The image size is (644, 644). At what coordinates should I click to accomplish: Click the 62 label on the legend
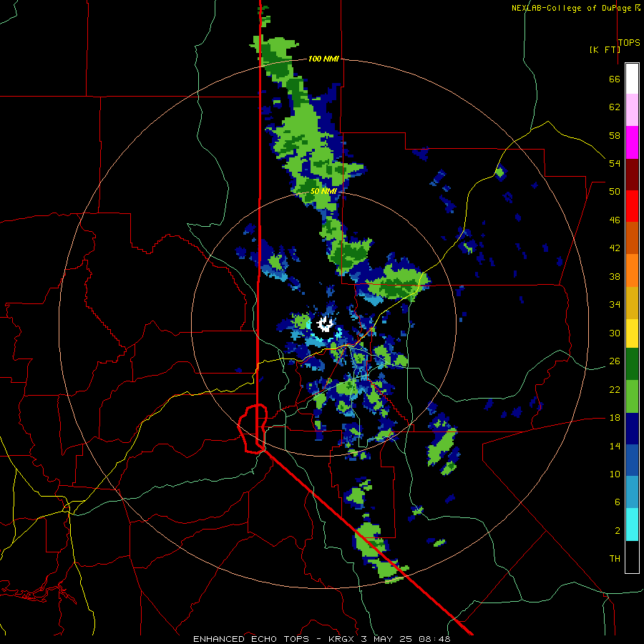(615, 107)
